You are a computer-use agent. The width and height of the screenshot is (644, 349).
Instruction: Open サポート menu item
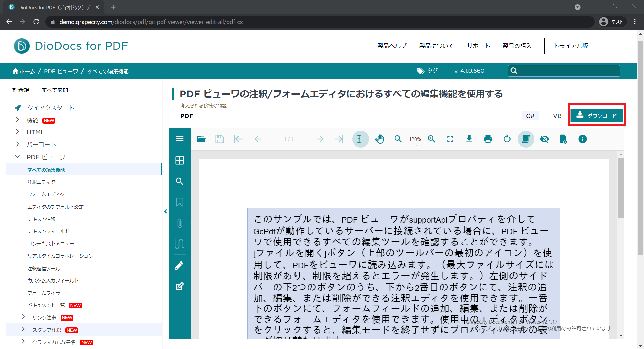pos(478,46)
